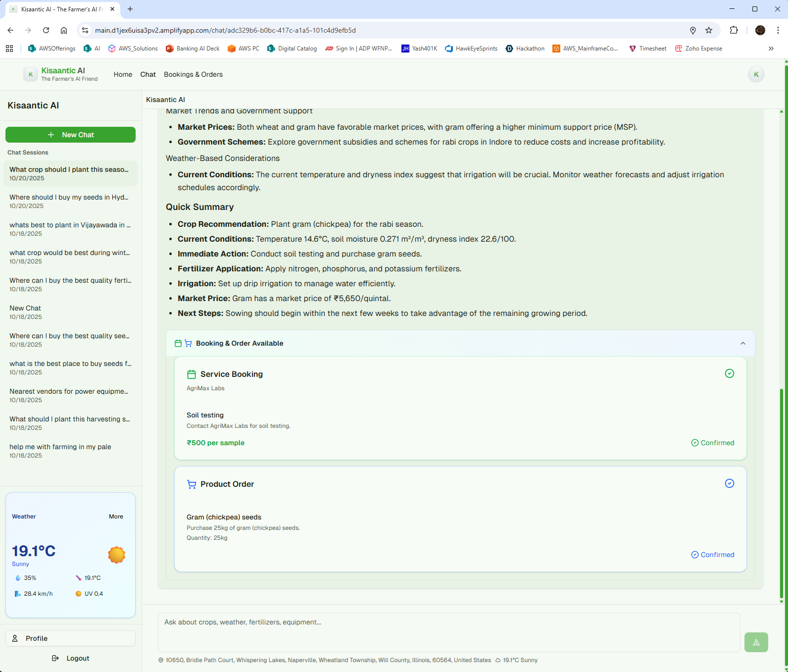
Task: View site information icon in address bar
Action: tap(85, 30)
